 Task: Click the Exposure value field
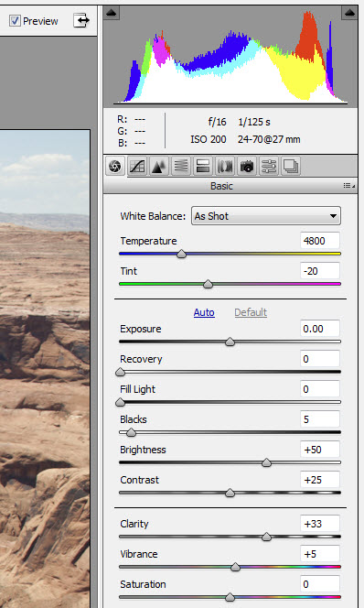pyautogui.click(x=320, y=329)
